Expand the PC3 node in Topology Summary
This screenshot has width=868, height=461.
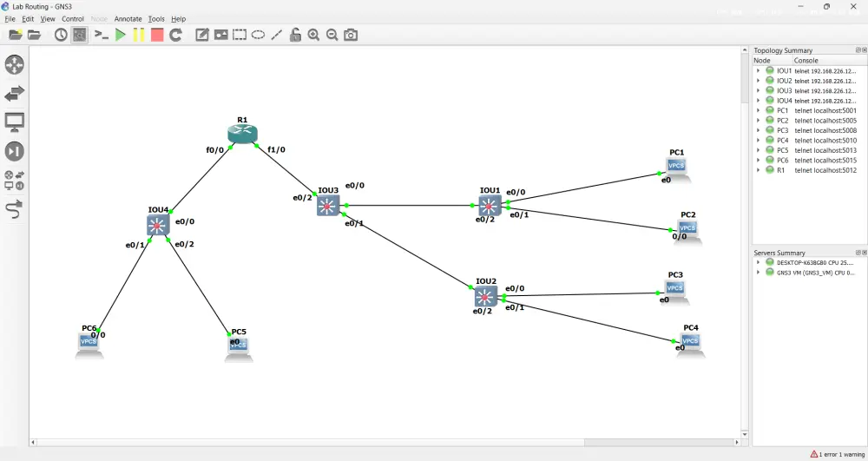tap(759, 130)
